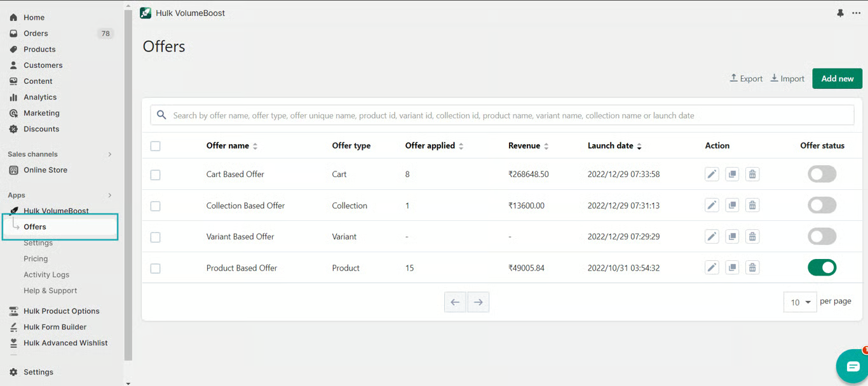The image size is (868, 386).
Task: Duplicate the Product Based Offer
Action: tap(732, 267)
